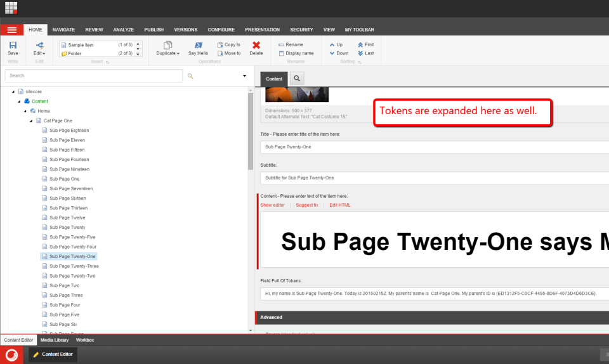Viewport: 609px width, 364px height.
Task: Open the Sitecore hamburger menu
Action: pyautogui.click(x=11, y=30)
